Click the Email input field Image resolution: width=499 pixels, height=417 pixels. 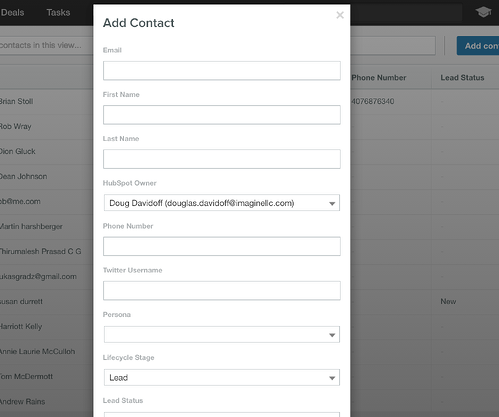point(222,70)
